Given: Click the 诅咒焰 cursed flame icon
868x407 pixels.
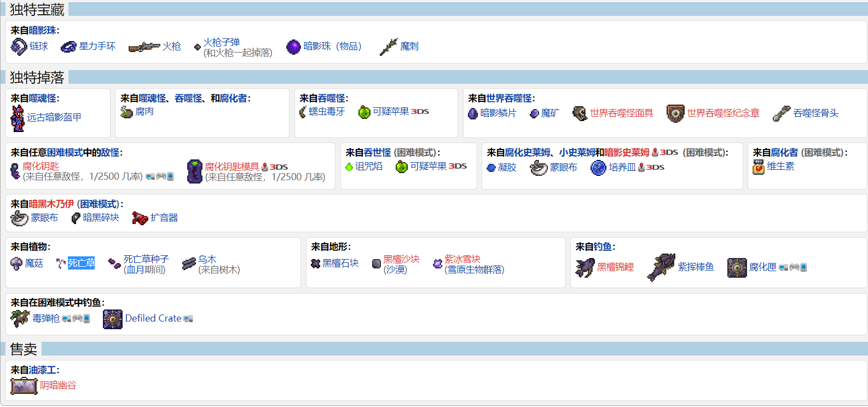Looking at the screenshot, I should pos(349,167).
